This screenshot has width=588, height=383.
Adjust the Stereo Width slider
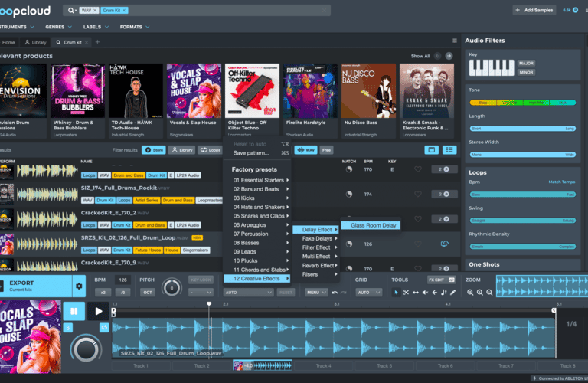coord(523,155)
